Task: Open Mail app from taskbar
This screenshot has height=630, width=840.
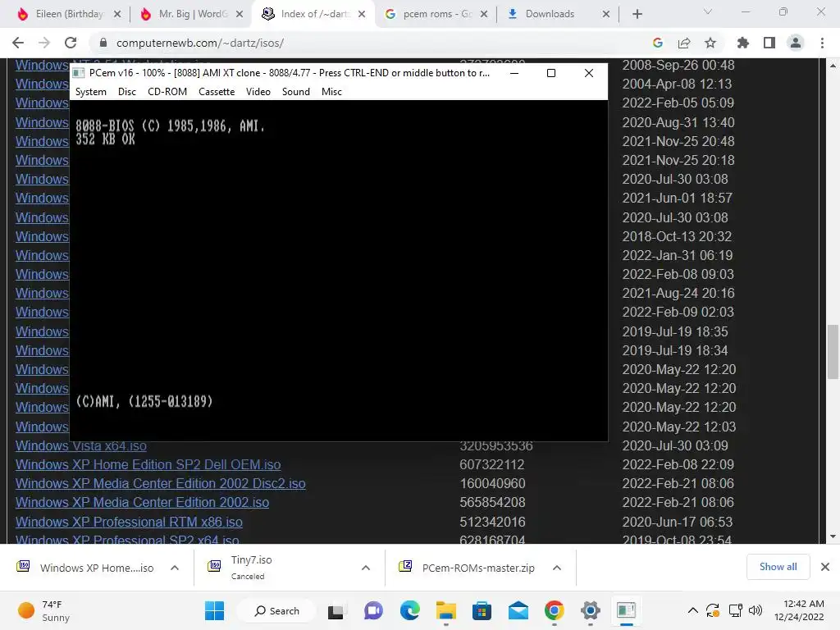Action: (x=518, y=610)
